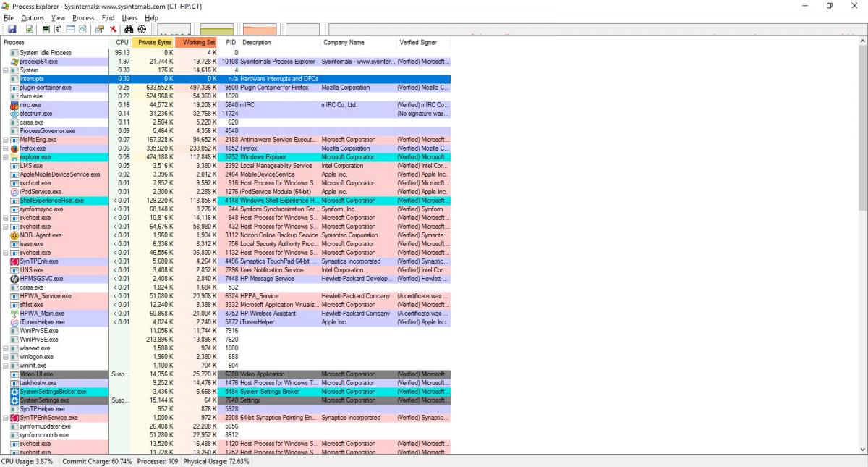Click the HPWA_Main.exe wireless icon
868x467 pixels.
tap(14, 314)
